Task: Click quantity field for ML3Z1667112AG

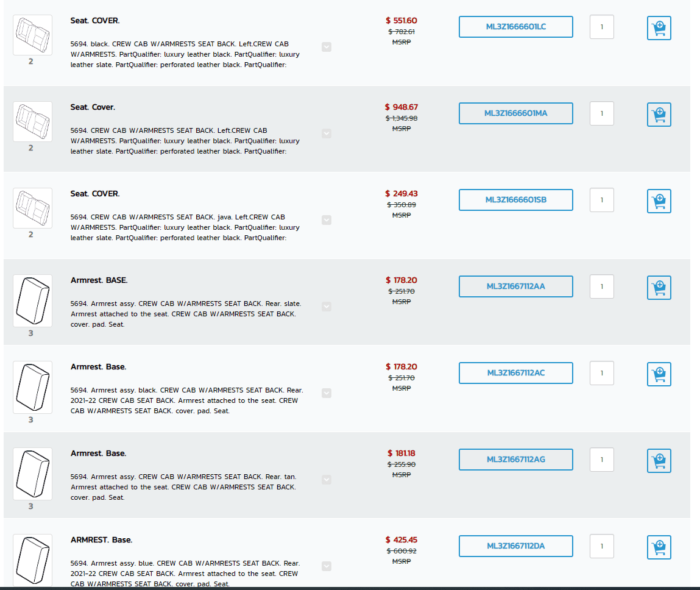Action: click(x=602, y=460)
